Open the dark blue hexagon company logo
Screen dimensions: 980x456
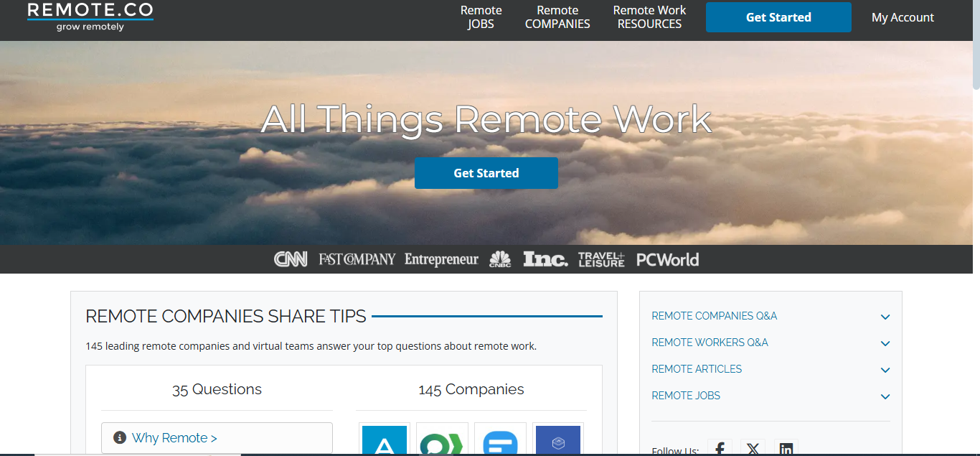click(x=557, y=439)
